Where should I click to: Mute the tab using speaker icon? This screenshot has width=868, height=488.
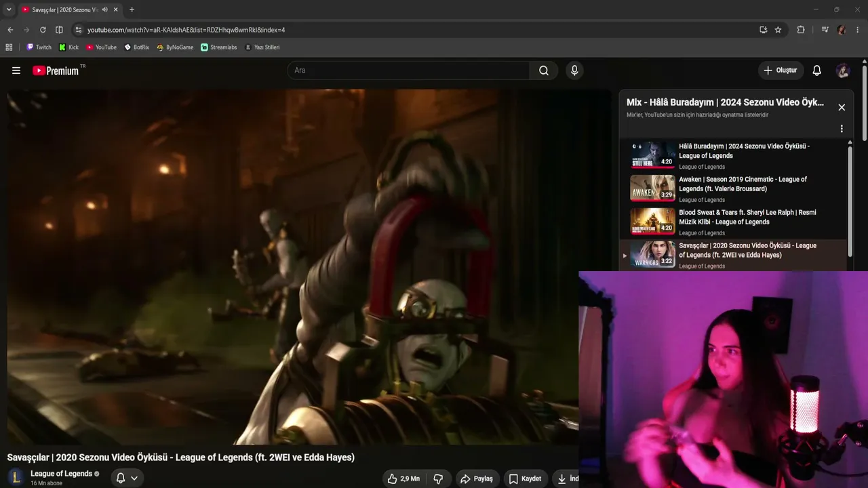(104, 9)
